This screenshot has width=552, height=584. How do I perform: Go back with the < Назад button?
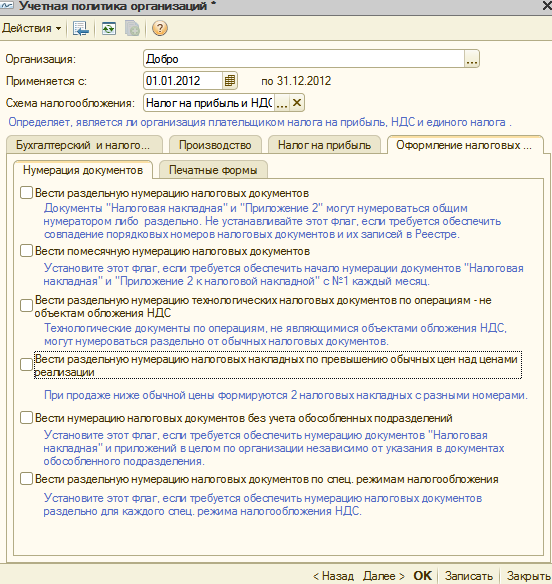point(333,576)
